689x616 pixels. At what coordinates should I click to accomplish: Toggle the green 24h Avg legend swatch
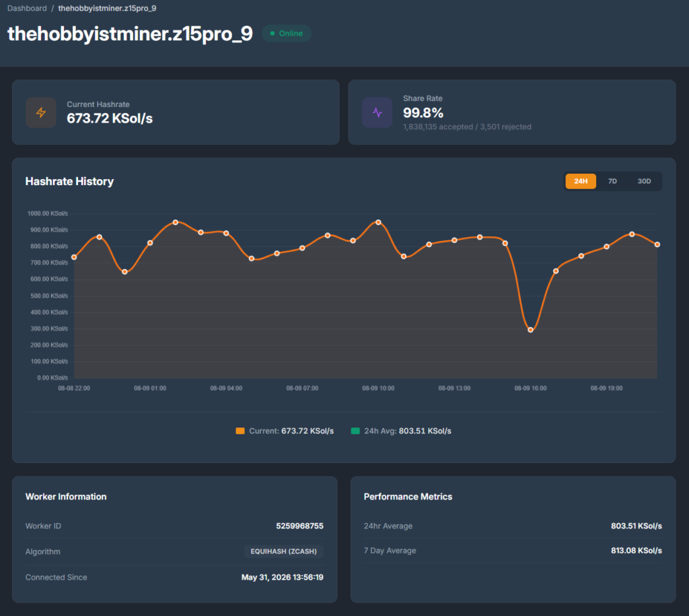click(x=355, y=431)
